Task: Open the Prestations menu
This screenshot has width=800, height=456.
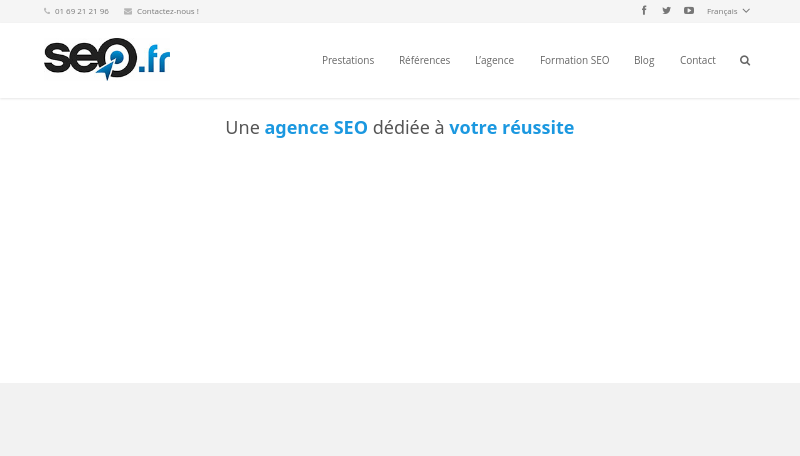Action: (x=348, y=60)
